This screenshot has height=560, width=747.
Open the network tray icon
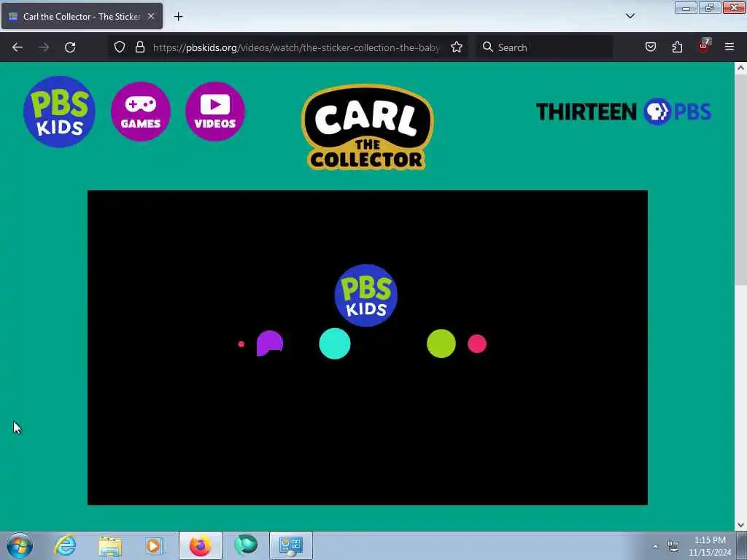point(673,546)
